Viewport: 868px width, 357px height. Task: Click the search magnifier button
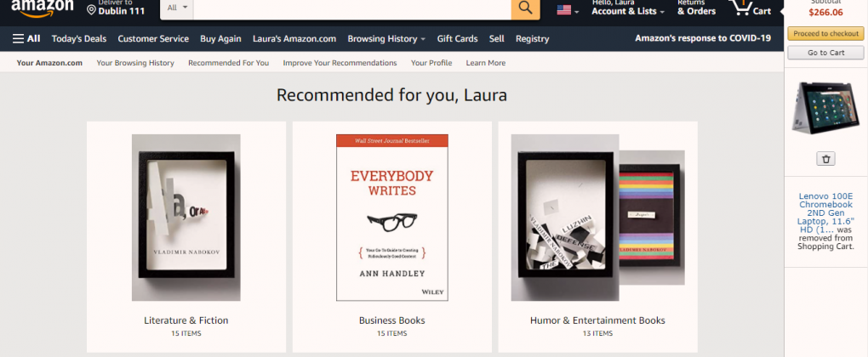[525, 8]
